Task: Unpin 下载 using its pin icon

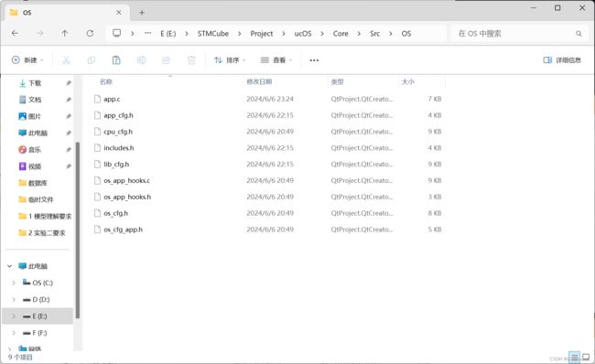Action: 69,83
